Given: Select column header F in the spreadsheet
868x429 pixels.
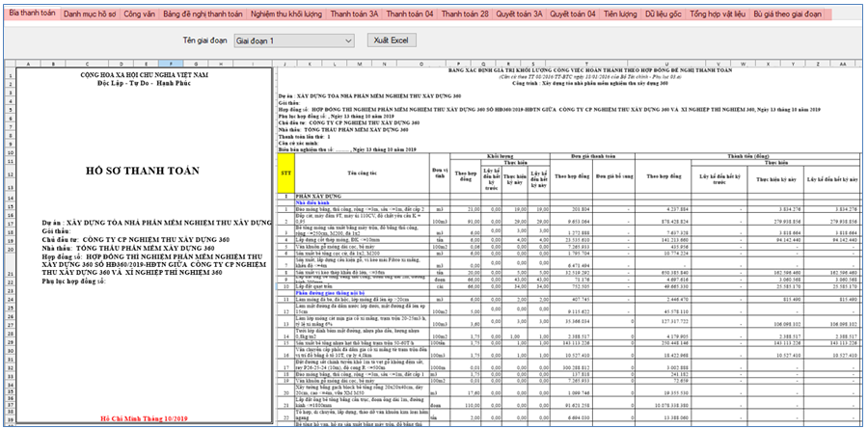Looking at the screenshot, I should pyautogui.click(x=171, y=64).
